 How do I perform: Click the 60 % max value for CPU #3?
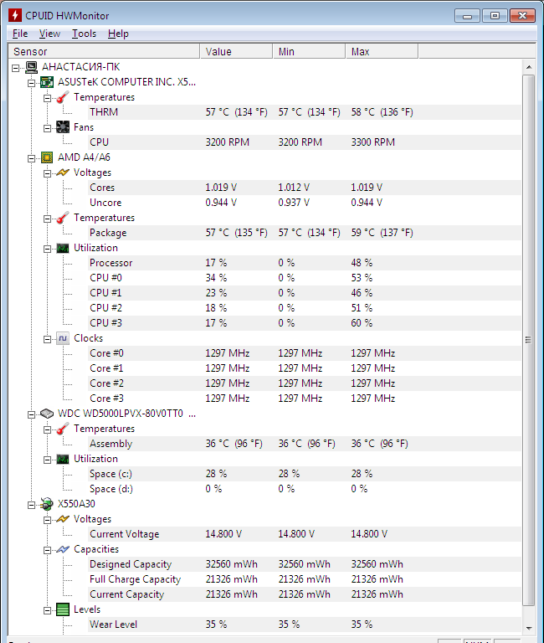coord(362,323)
